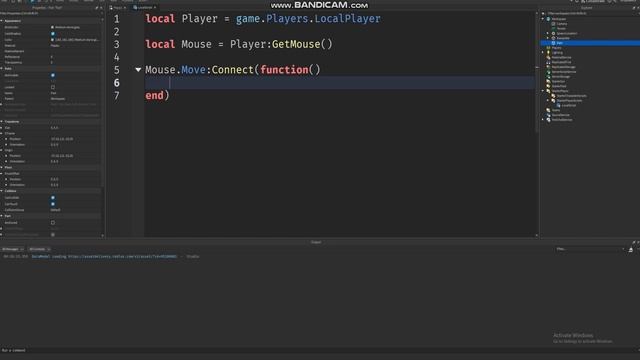
Task: Click the Teams icon in Explorer
Action: pos(549,110)
